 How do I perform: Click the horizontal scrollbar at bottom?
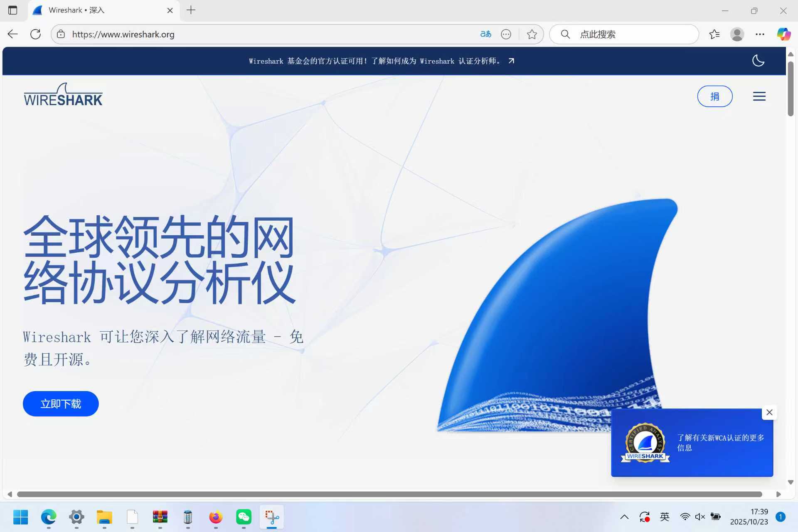tap(389, 494)
